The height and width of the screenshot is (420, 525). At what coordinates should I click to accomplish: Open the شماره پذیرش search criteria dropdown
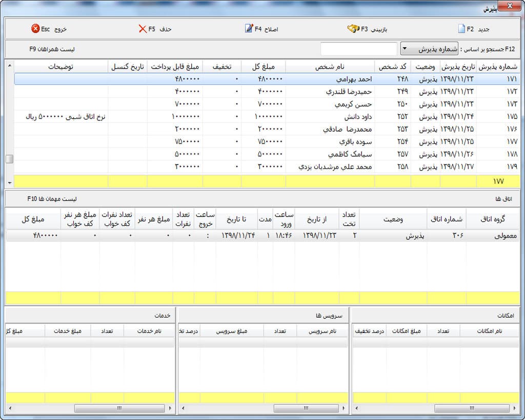pyautogui.click(x=429, y=49)
